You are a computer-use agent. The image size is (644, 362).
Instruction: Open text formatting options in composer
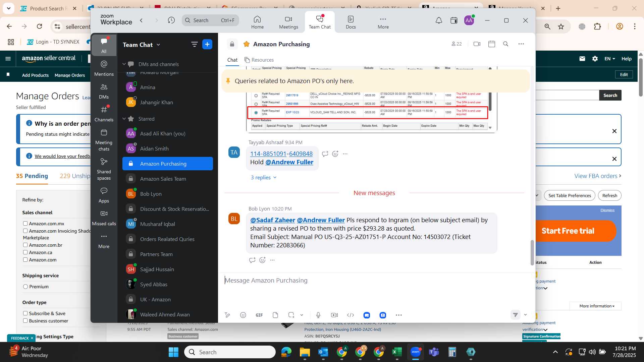coord(227,315)
